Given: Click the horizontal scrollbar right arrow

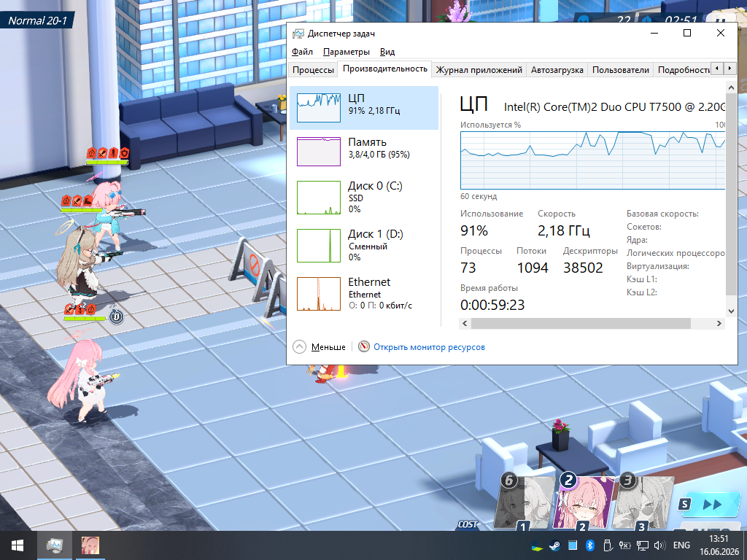Looking at the screenshot, I should point(719,323).
